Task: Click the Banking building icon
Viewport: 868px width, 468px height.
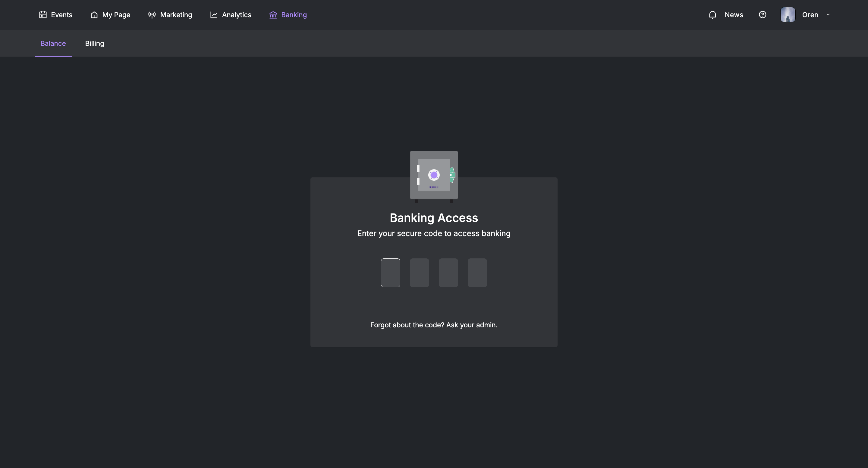Action: [273, 15]
